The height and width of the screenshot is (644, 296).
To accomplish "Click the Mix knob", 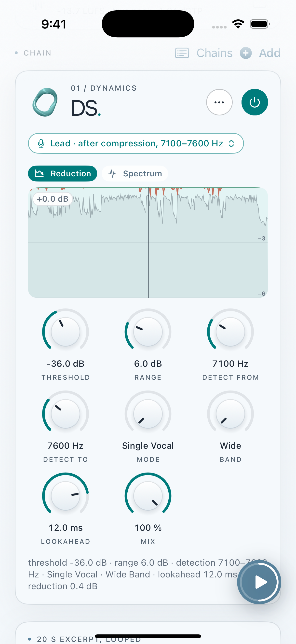I will pos(148,496).
